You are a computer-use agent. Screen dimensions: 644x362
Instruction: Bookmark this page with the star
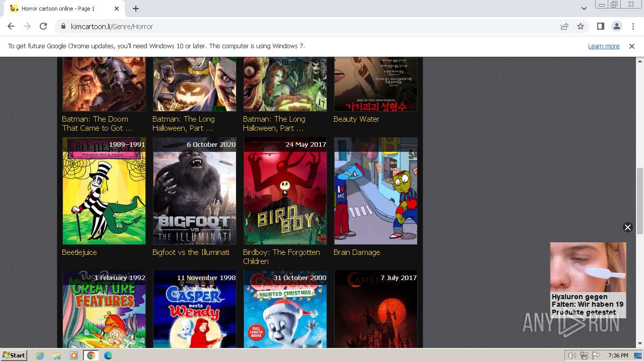tap(581, 26)
